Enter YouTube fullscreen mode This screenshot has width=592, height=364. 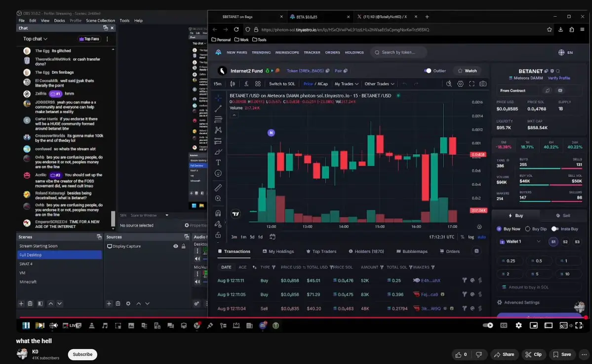coord(579,325)
